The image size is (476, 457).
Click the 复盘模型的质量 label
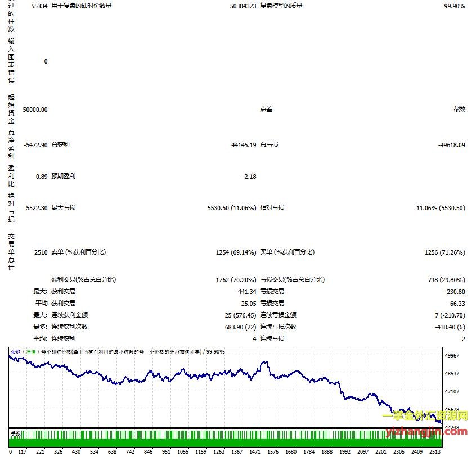(x=281, y=6)
